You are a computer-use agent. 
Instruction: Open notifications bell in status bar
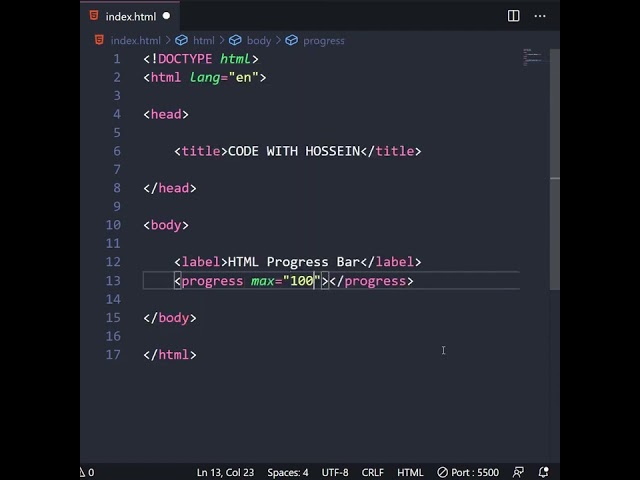click(544, 472)
